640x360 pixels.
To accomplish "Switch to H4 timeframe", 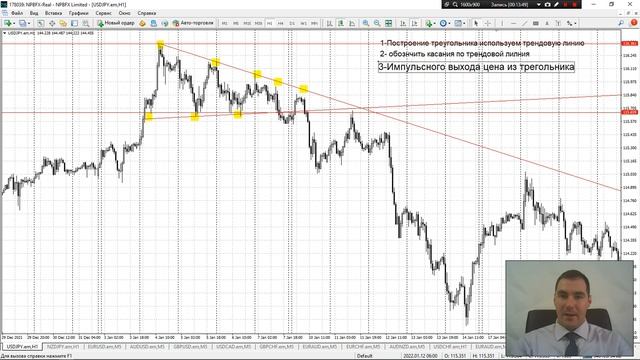I will coord(281,24).
